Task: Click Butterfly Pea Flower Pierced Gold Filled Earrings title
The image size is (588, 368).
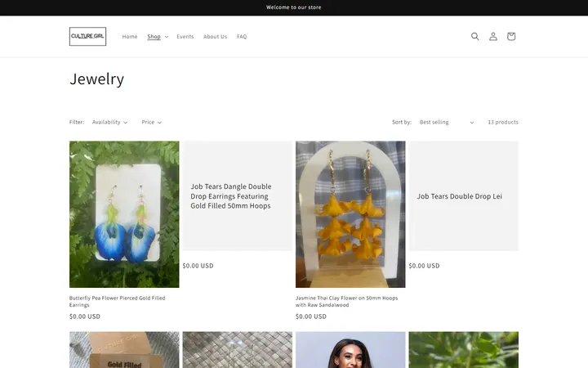Action: point(118,302)
